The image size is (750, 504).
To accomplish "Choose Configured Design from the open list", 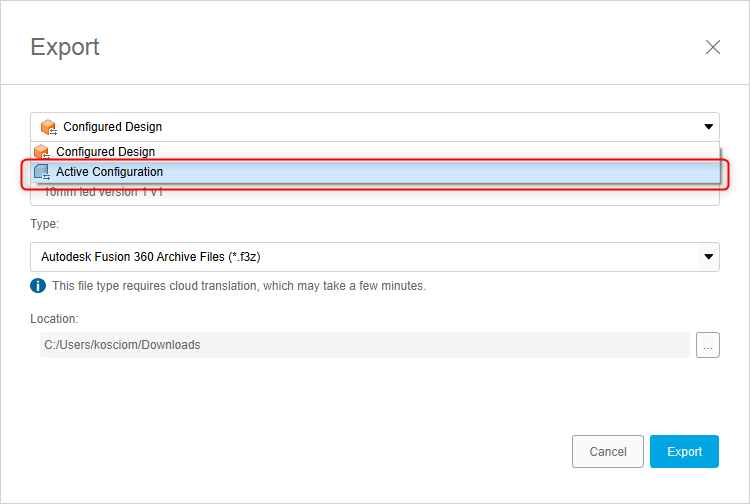I will 105,152.
